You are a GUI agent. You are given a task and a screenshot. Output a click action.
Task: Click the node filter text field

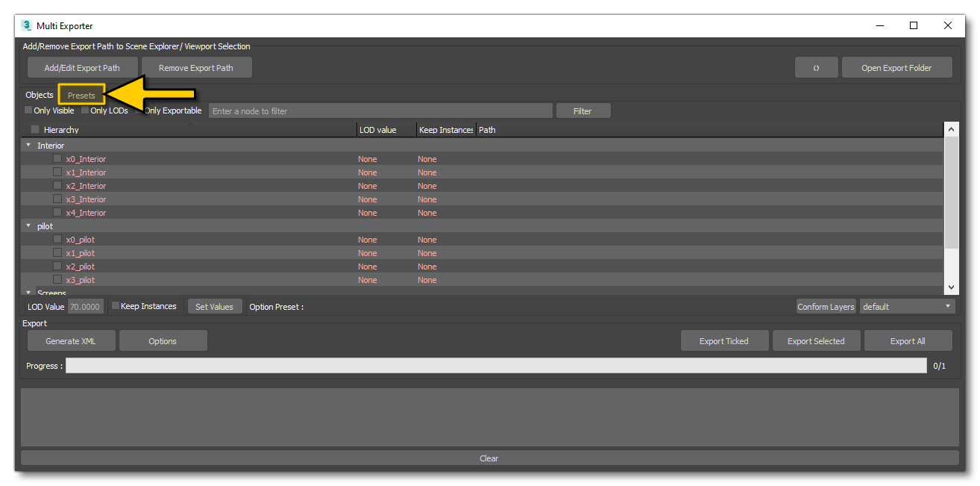pos(380,111)
